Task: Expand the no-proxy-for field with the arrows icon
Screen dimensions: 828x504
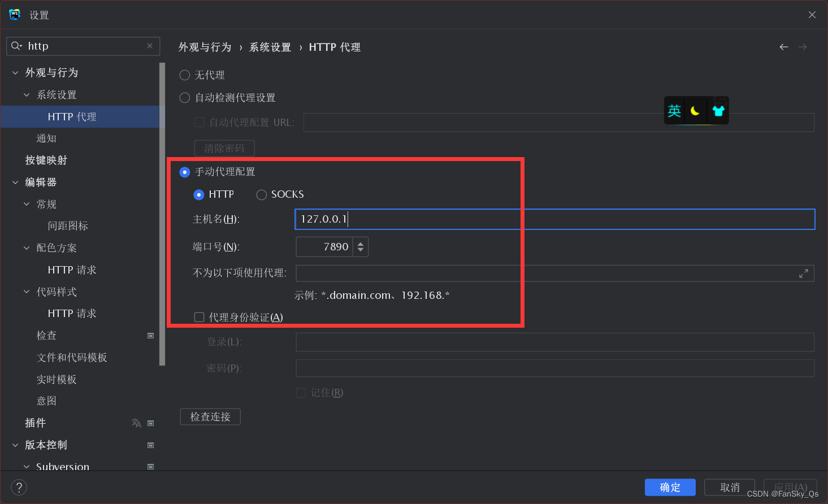Action: (x=804, y=273)
